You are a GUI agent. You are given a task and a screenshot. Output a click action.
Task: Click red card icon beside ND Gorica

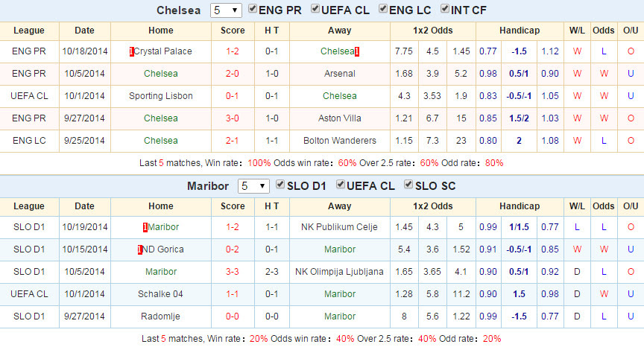(139, 249)
